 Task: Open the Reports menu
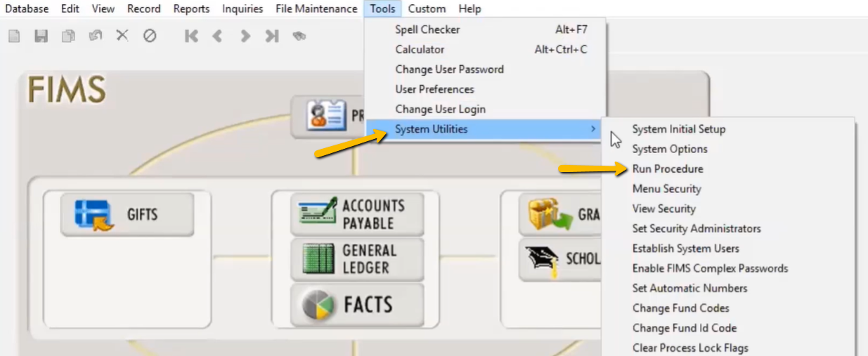point(191,8)
